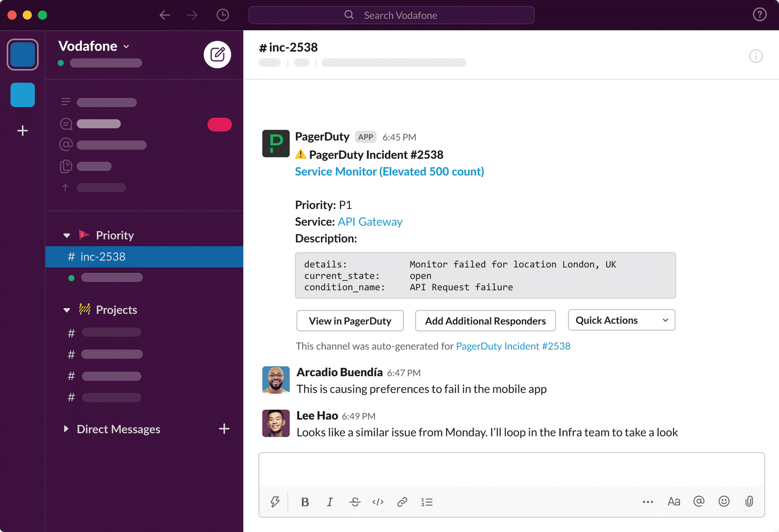Open channel details info icon

(756, 56)
